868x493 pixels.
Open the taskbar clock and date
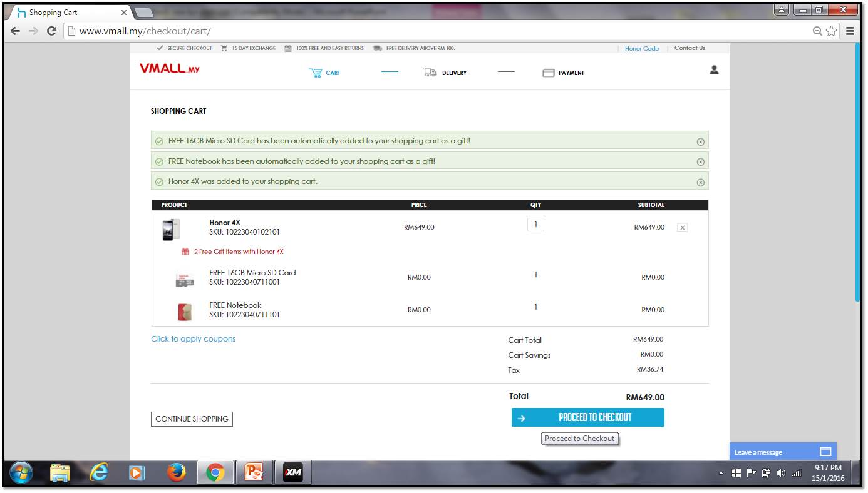(828, 473)
